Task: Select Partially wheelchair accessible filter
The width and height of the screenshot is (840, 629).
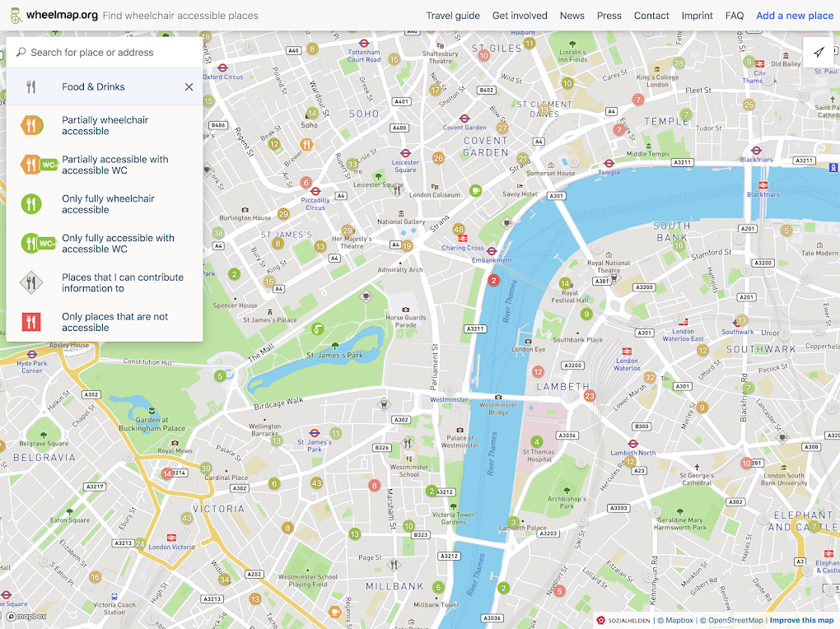Action: coord(105,125)
